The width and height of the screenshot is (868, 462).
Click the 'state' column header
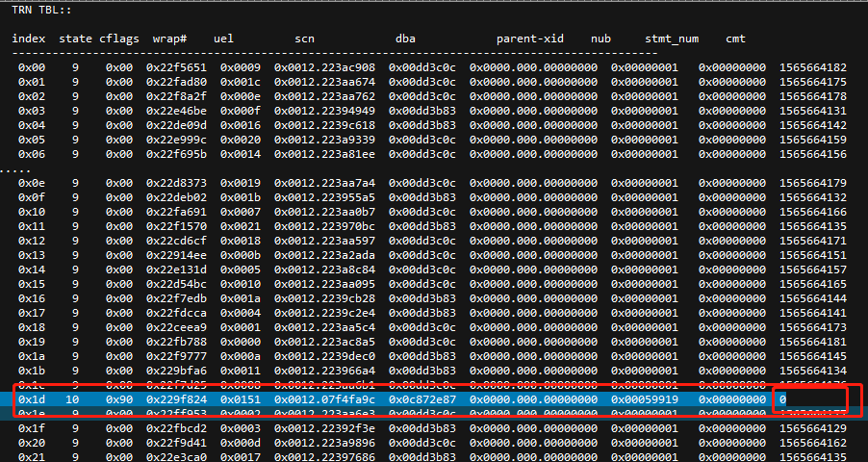pyautogui.click(x=76, y=38)
